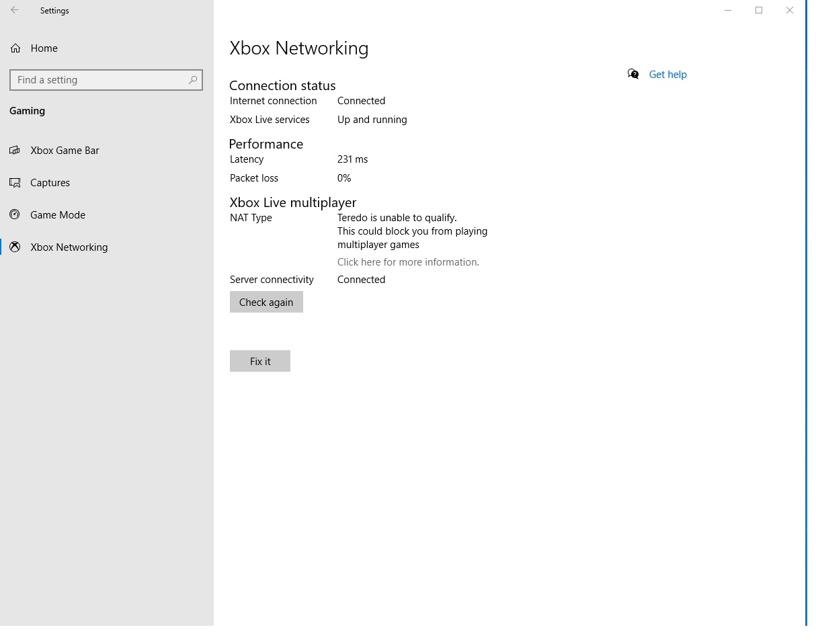Click Connected next to Server connectivity
Screen dimensions: 816x644
point(362,280)
